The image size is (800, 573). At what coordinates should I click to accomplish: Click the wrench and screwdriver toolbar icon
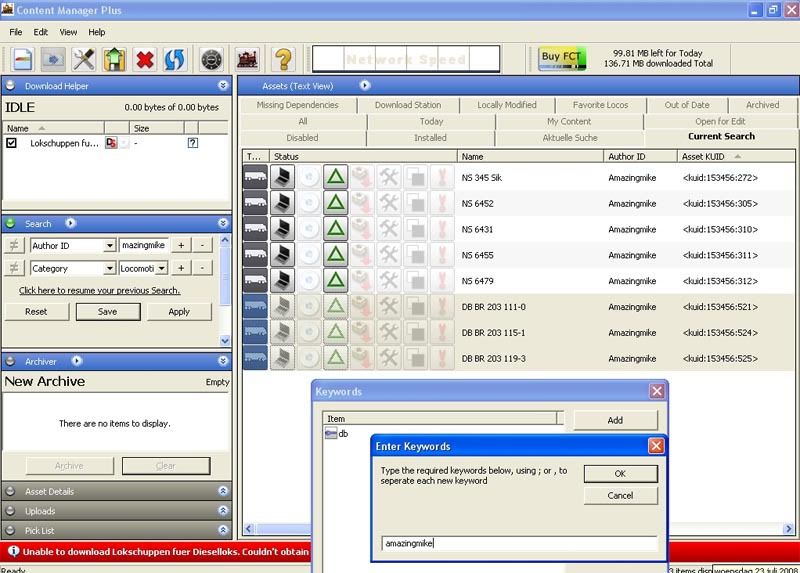pos(84,60)
